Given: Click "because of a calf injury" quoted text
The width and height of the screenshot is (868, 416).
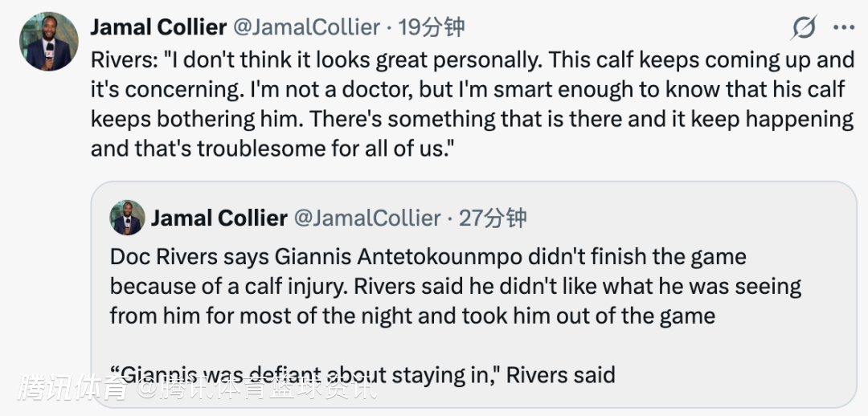Looking at the screenshot, I should (241, 286).
